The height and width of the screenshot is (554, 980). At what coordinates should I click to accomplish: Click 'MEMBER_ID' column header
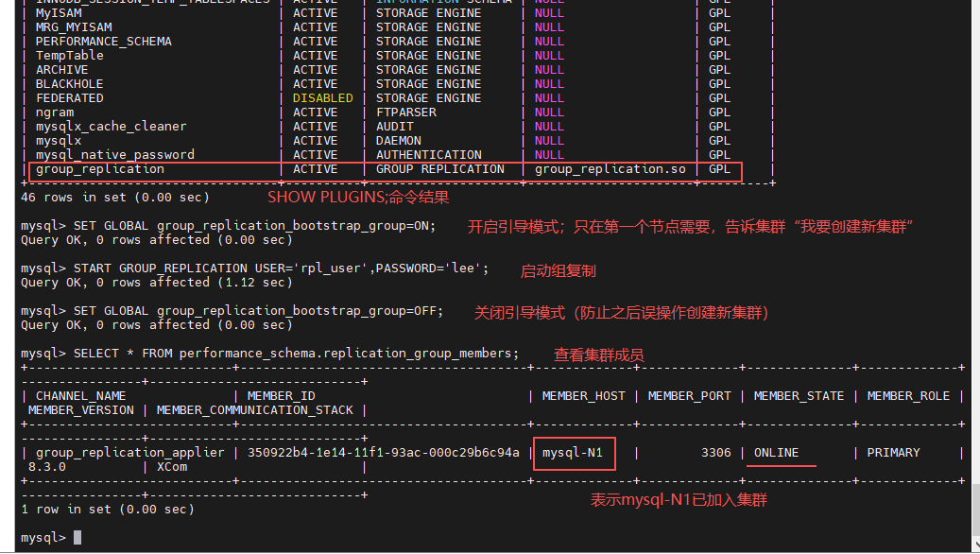pos(282,396)
